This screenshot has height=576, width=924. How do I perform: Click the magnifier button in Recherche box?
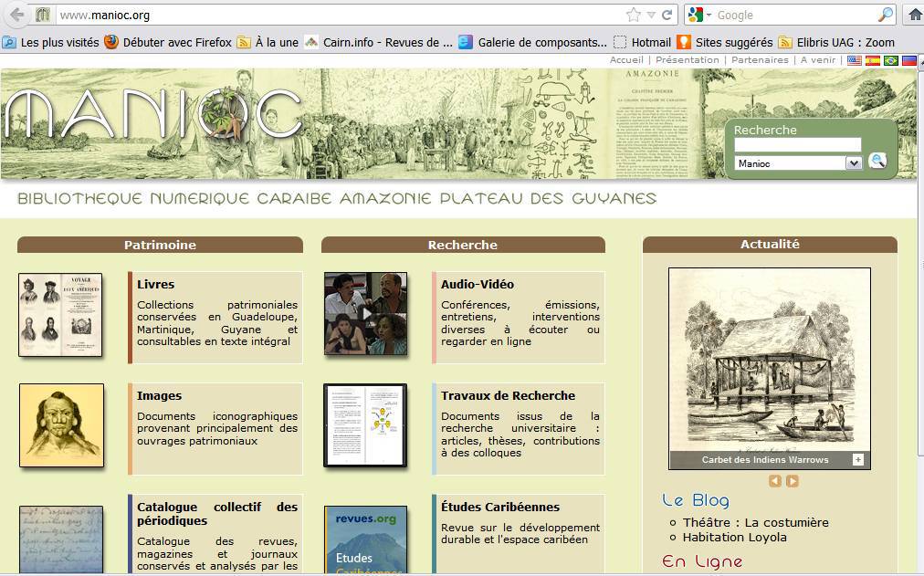877,162
